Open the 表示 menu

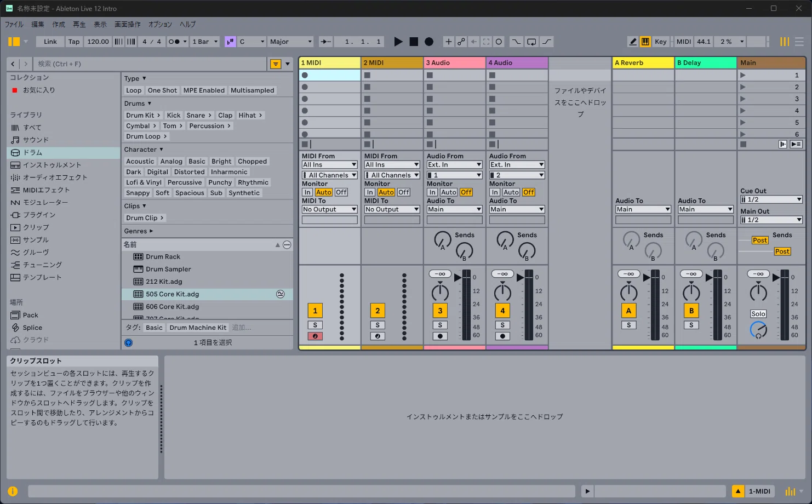pos(100,24)
